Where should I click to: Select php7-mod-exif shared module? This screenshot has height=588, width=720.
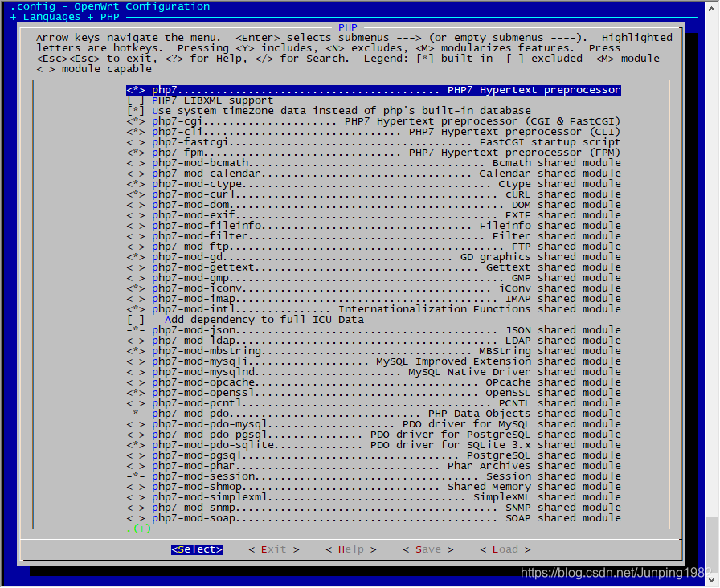(x=374, y=215)
